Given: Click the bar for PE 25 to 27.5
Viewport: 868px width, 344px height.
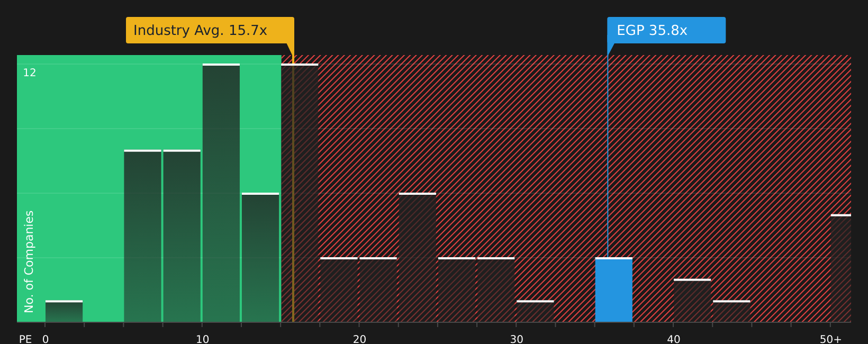Looking at the screenshot, I should click(x=457, y=290).
